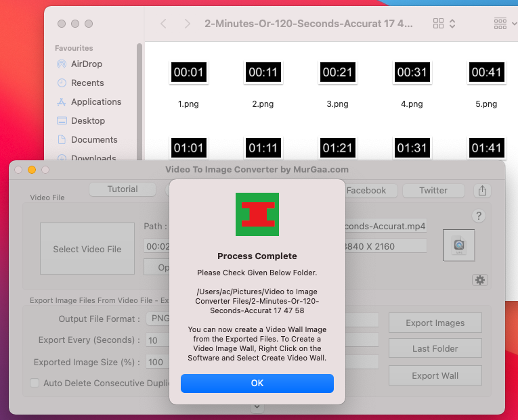This screenshot has width=518, height=420.
Task: Go back in Finder window
Action: pos(163,24)
